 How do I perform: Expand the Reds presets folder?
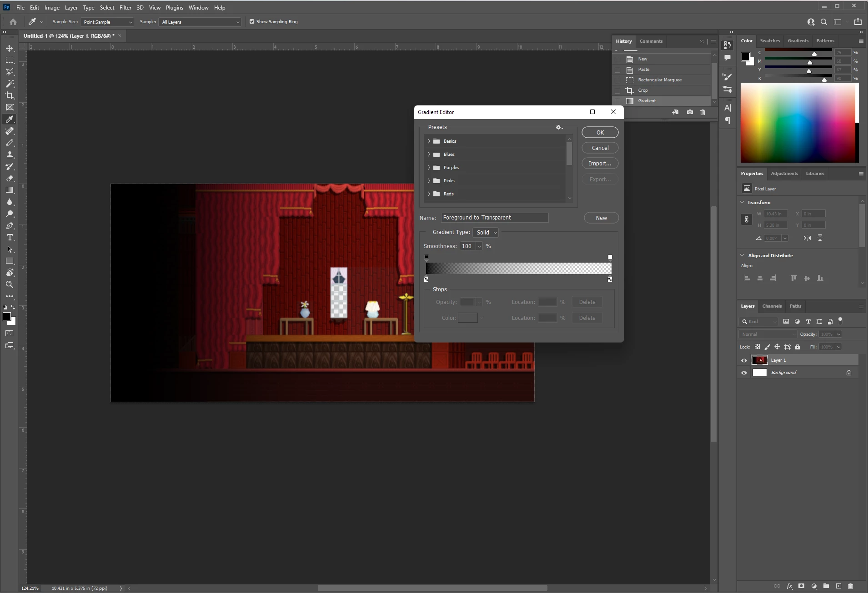429,194
